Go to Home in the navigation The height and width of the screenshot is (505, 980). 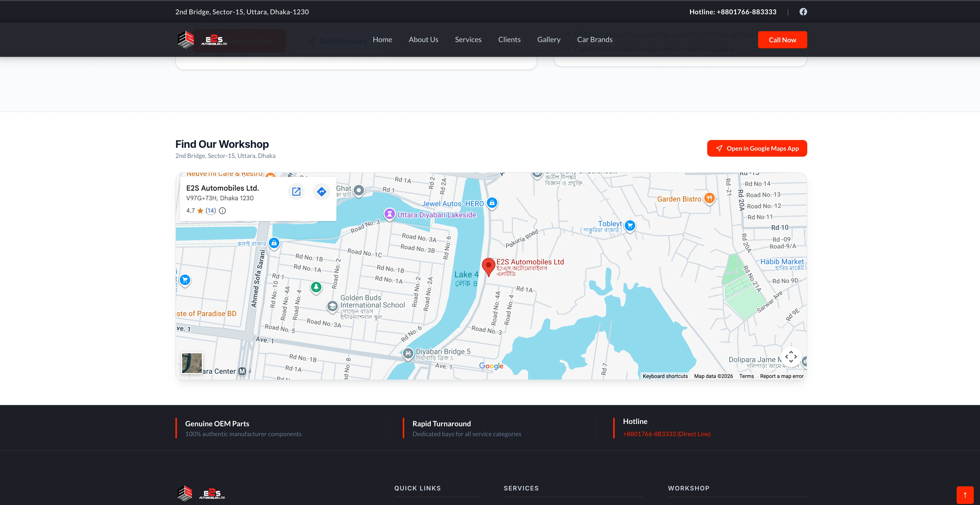[382, 39]
